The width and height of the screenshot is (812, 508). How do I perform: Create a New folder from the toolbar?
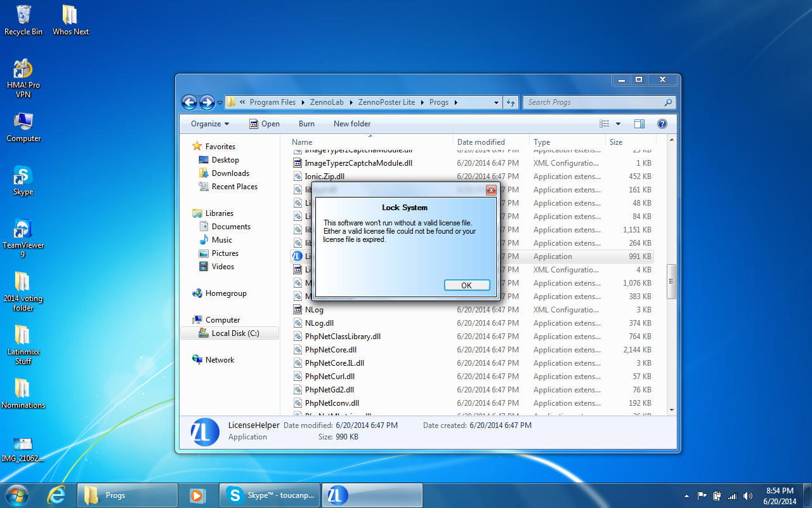click(352, 124)
